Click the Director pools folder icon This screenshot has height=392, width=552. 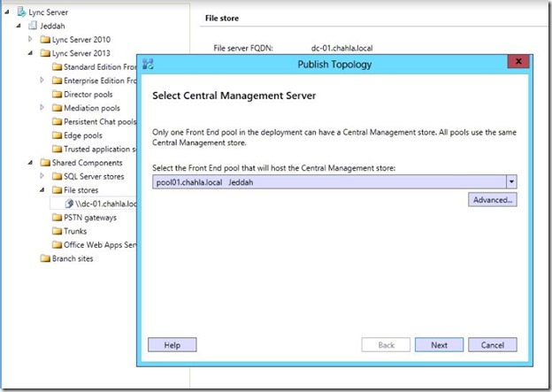pos(57,94)
